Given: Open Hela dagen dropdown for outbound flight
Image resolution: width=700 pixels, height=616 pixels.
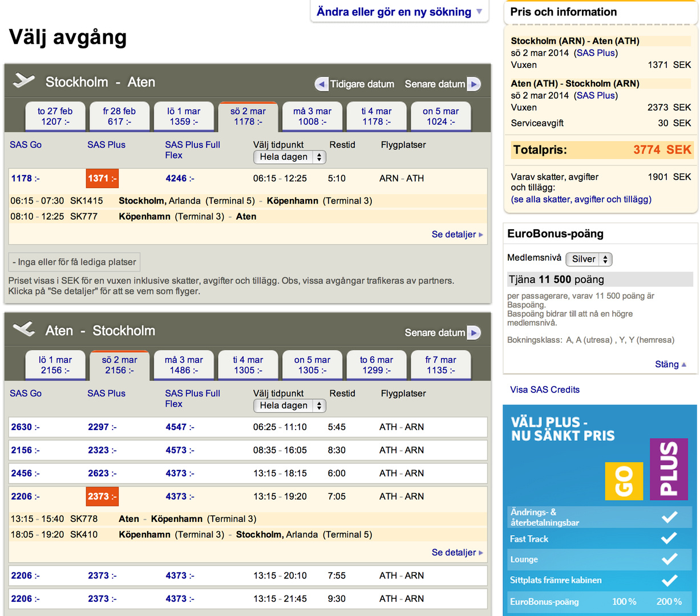Looking at the screenshot, I should click(x=289, y=157).
